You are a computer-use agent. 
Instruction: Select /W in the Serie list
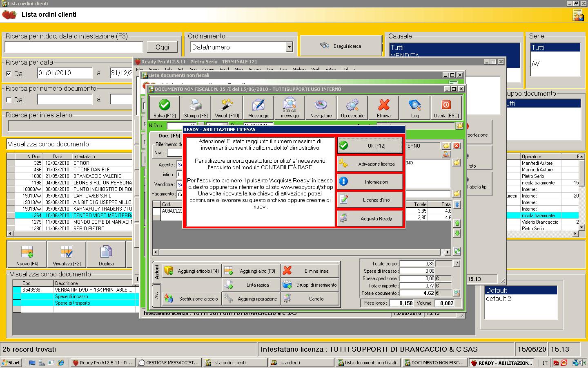pyautogui.click(x=555, y=64)
